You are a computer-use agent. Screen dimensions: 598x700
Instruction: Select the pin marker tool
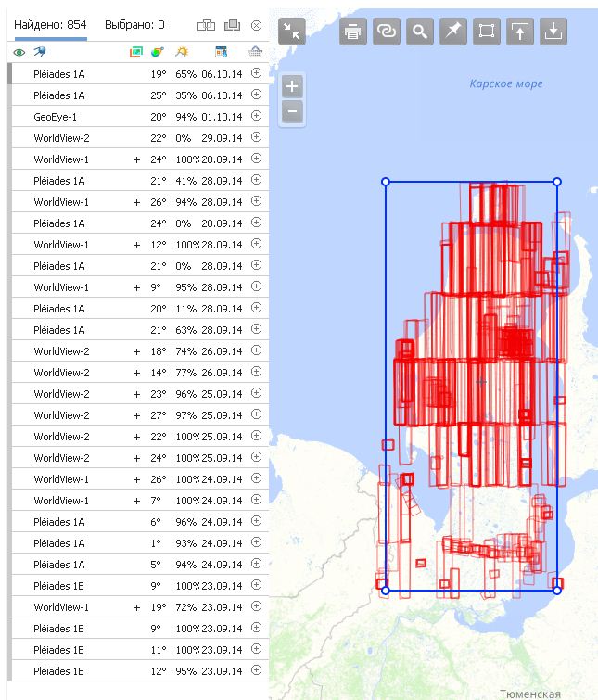[453, 32]
